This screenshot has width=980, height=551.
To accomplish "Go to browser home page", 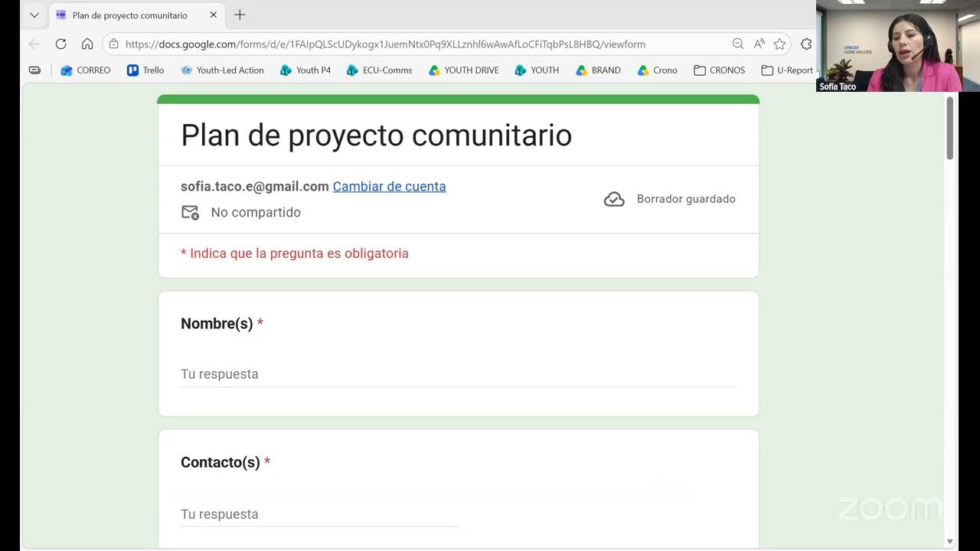I will click(87, 44).
